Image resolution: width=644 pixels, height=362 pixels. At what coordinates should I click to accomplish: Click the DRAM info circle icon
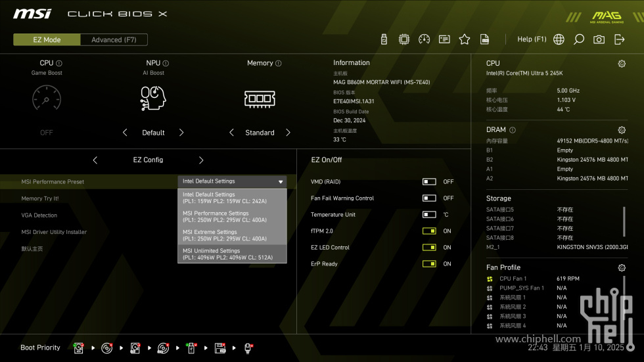513,130
